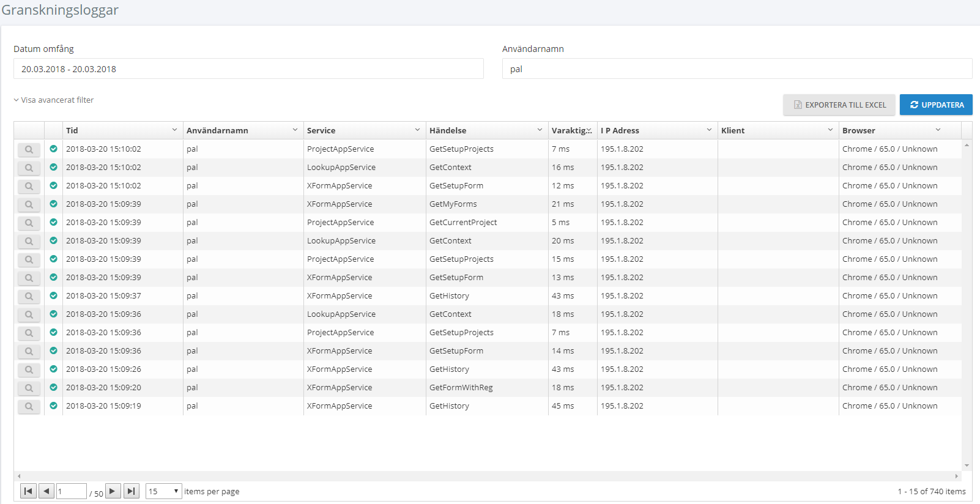Open details for the 15:09:19 GetHistory row
Screen dimensions: 980x504
(29, 406)
